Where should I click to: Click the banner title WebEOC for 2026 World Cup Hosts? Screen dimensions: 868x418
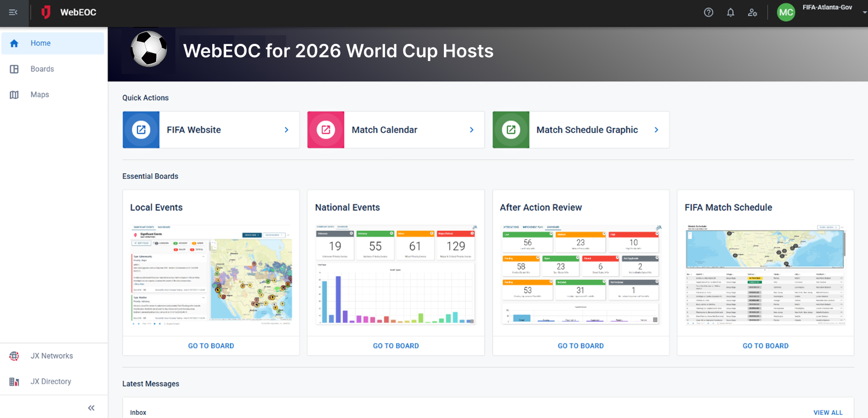(x=339, y=51)
